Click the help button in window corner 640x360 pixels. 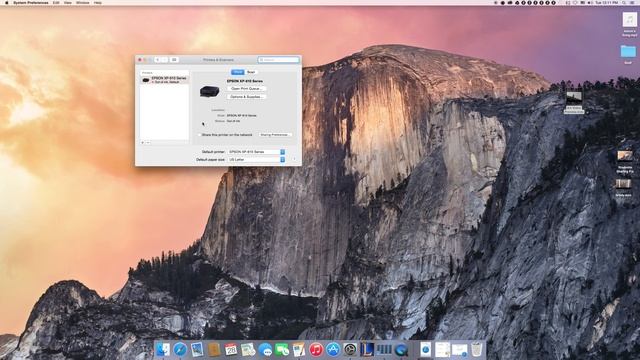294,159
